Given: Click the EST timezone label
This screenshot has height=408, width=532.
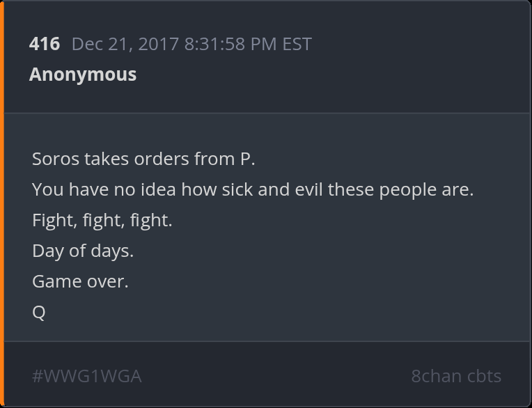Looking at the screenshot, I should click(297, 44).
